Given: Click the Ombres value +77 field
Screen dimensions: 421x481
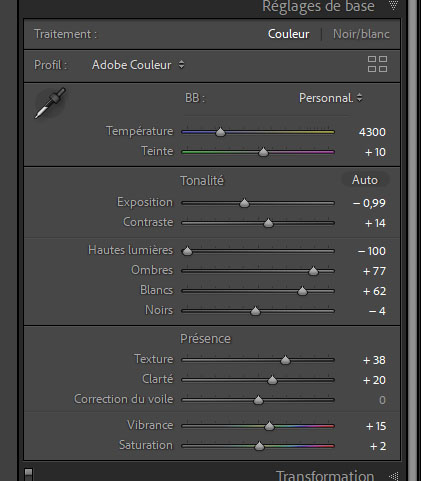Looking at the screenshot, I should point(374,271).
